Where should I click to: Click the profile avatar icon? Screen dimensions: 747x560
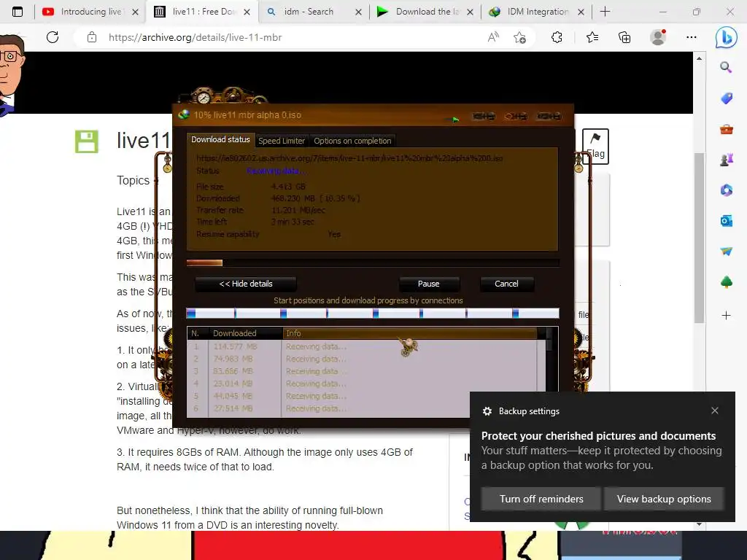tap(658, 37)
